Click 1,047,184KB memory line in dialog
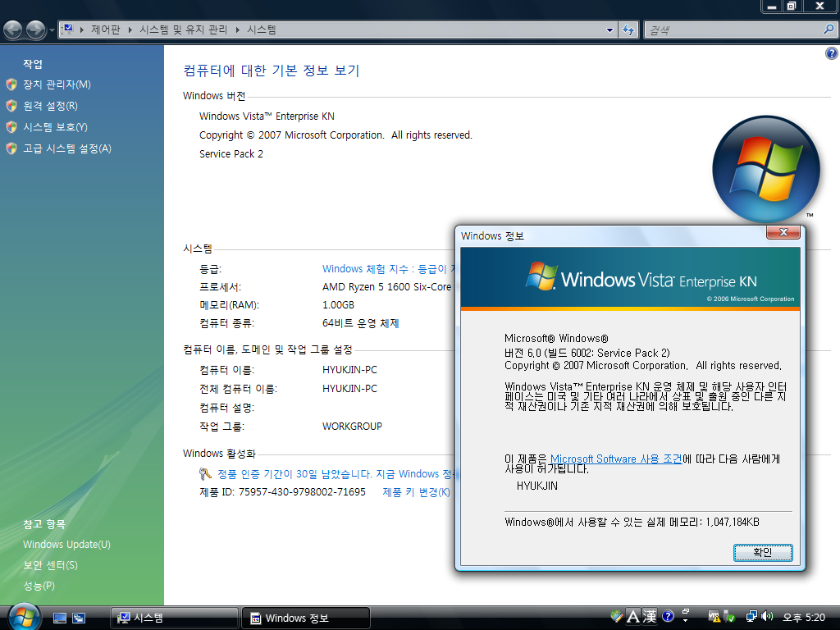Viewport: 840px width, 630px height. point(632,523)
